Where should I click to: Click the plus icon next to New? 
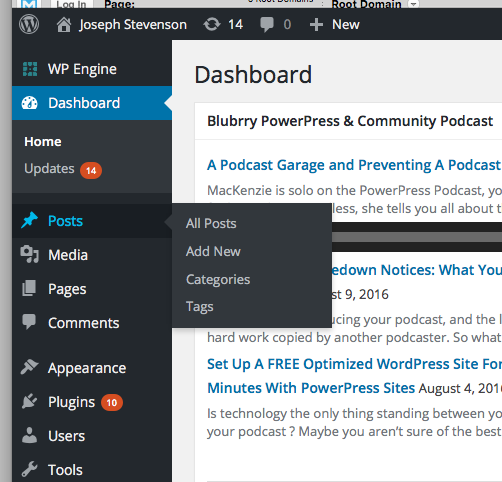click(x=316, y=25)
